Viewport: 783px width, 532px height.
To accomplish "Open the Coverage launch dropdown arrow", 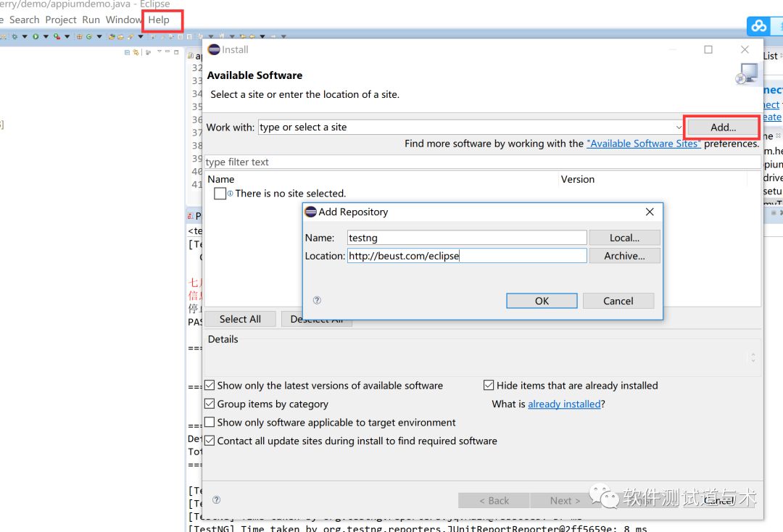I will pos(67,37).
